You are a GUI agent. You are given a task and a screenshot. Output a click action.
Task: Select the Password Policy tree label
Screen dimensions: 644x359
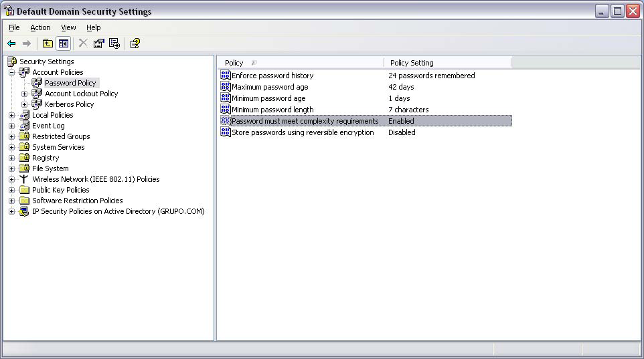point(70,83)
